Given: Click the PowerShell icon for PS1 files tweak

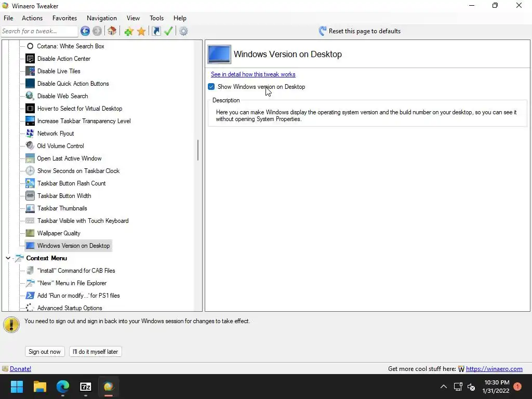Looking at the screenshot, I should [30, 296].
